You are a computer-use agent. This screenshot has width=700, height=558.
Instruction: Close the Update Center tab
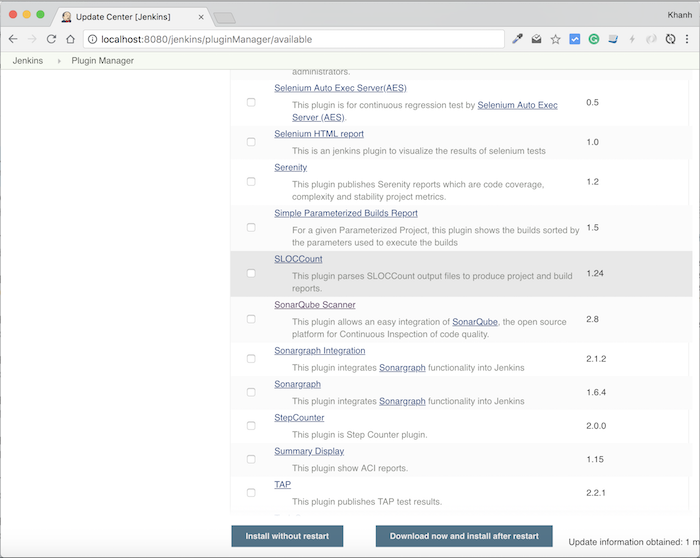[x=201, y=17]
